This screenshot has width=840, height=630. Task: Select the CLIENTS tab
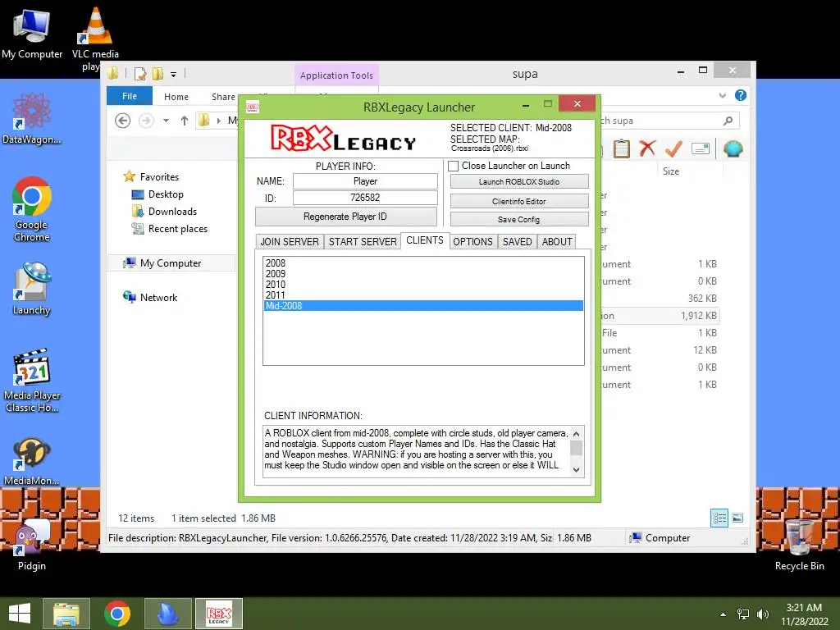point(425,240)
